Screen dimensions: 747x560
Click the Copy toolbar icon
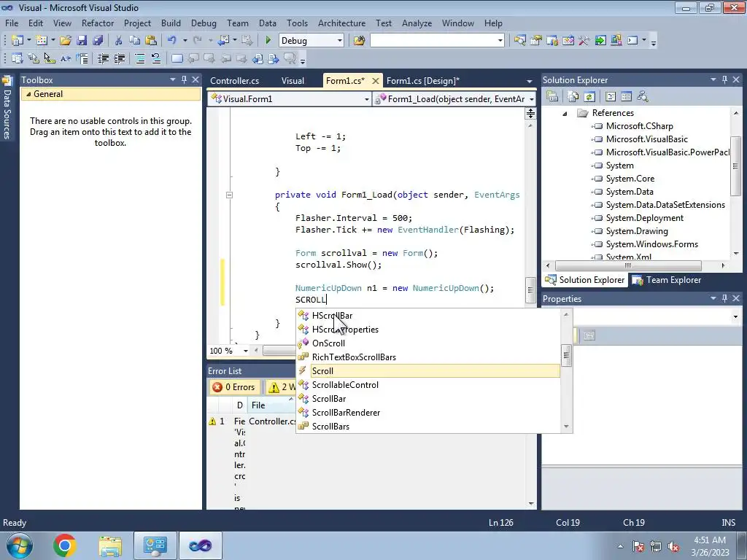tap(135, 41)
